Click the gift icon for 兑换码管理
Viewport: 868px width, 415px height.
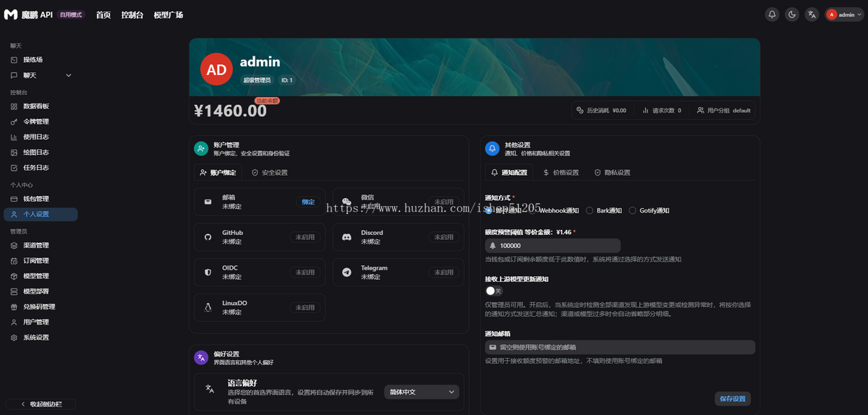pos(14,307)
